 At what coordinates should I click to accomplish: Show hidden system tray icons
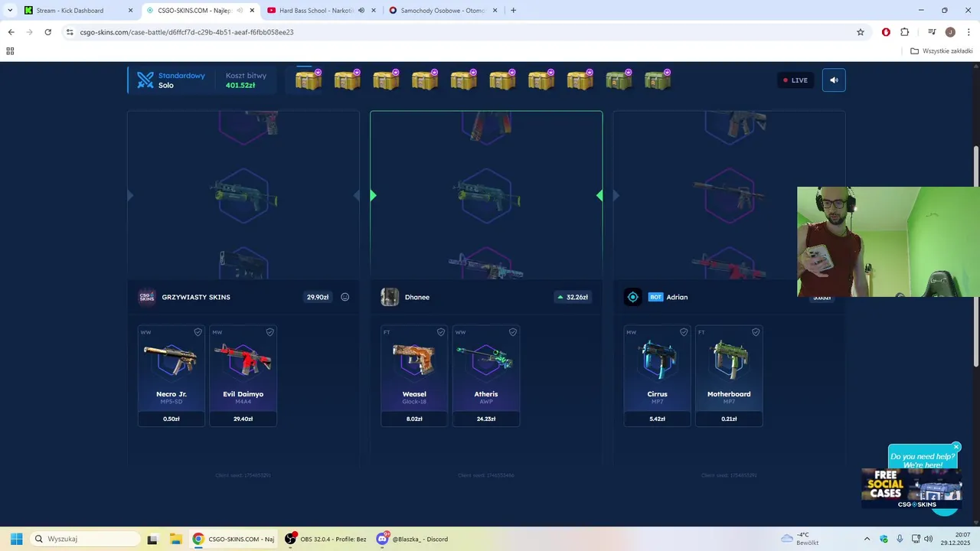pyautogui.click(x=867, y=539)
